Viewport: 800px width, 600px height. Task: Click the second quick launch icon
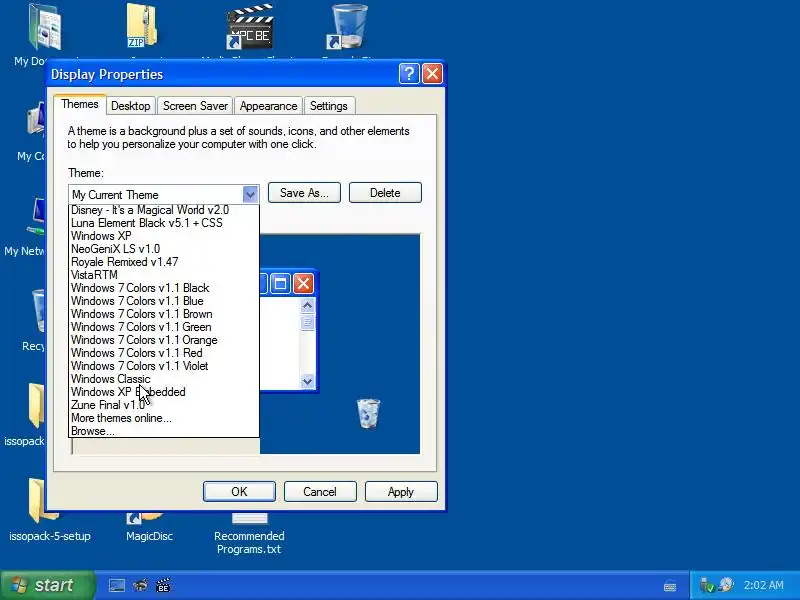pyautogui.click(x=140, y=585)
